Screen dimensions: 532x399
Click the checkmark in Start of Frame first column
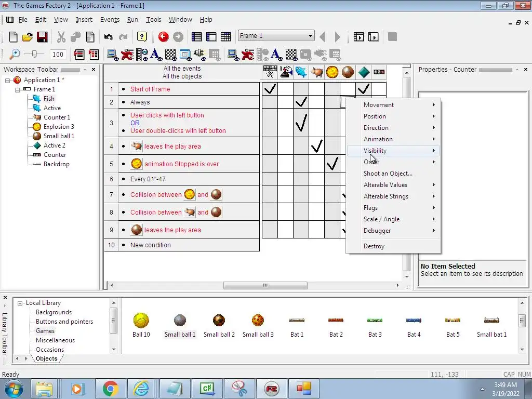pos(270,89)
